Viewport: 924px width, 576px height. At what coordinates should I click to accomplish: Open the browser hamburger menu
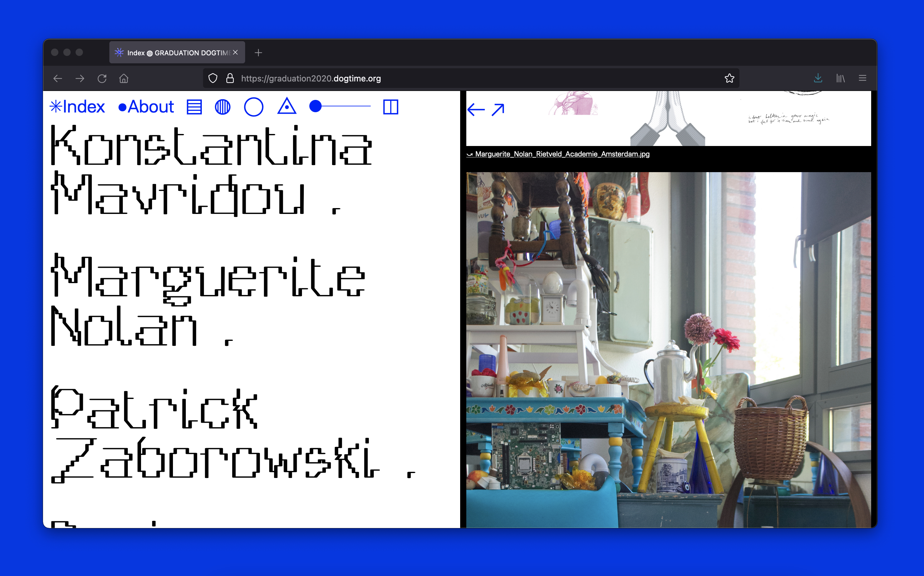[x=862, y=78]
